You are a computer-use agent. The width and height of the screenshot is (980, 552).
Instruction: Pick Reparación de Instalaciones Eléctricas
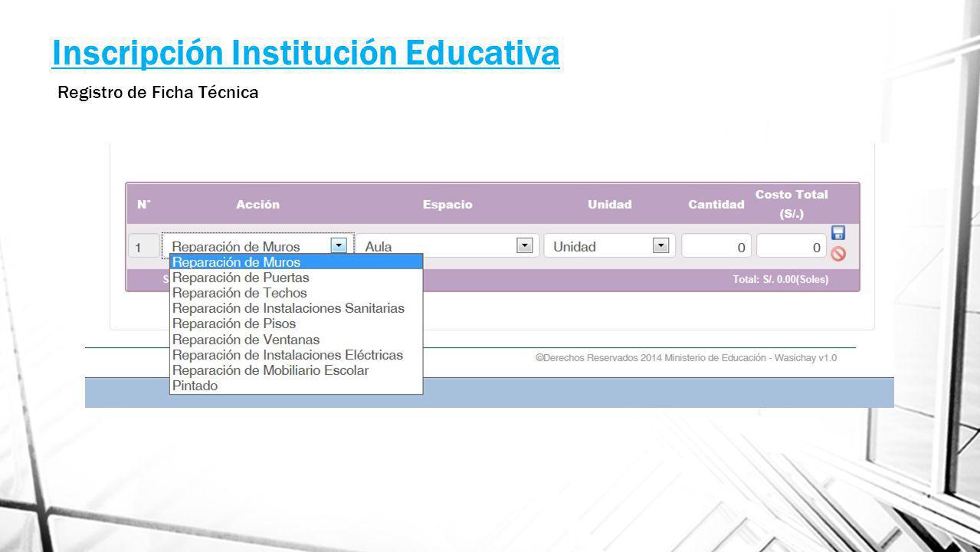pyautogui.click(x=297, y=355)
